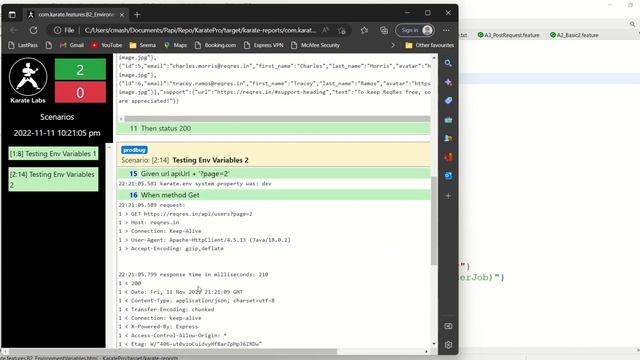Click the report timestamp 2022-11-11 10:21:05 pm
Viewport: 640px width, 360px height.
tap(57, 133)
